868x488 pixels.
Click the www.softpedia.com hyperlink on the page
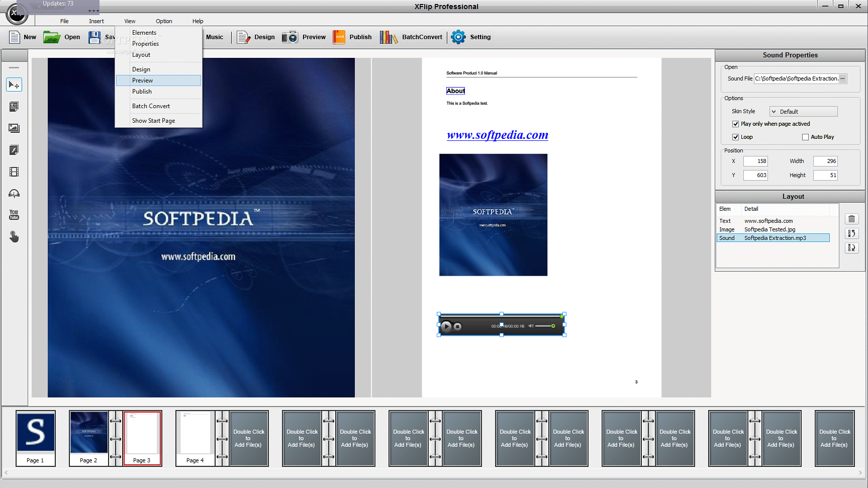[498, 135]
